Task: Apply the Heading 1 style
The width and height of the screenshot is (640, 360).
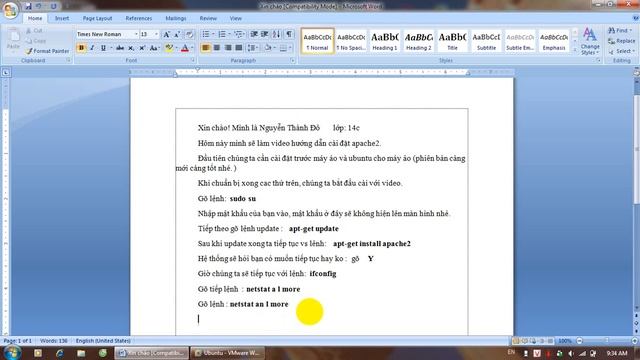Action: coord(384,41)
